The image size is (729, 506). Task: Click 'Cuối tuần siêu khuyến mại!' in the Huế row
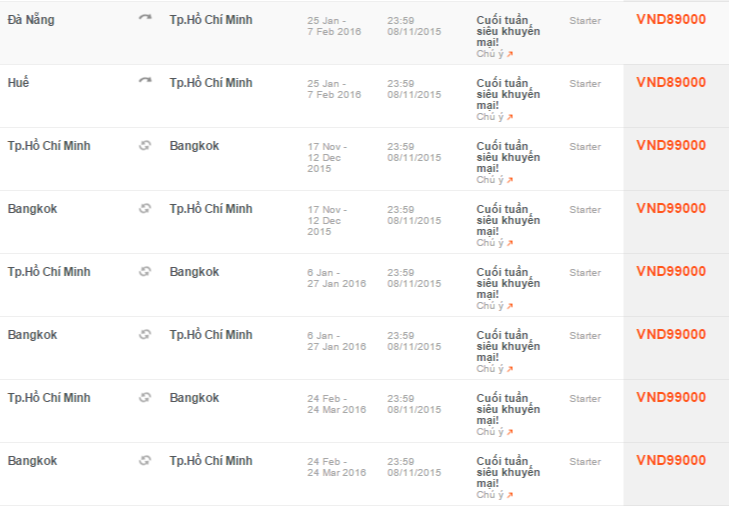click(x=508, y=94)
